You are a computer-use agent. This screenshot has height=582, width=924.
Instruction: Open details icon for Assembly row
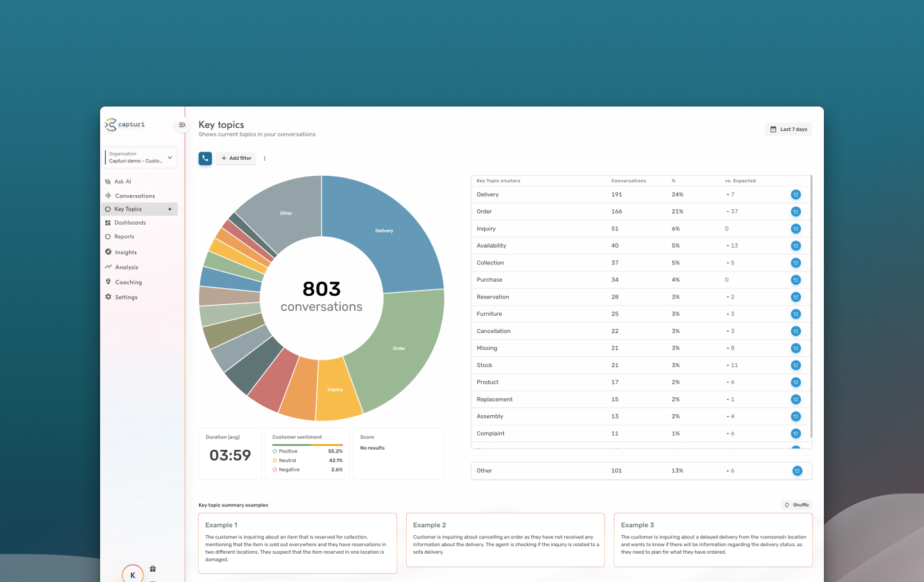pyautogui.click(x=796, y=416)
